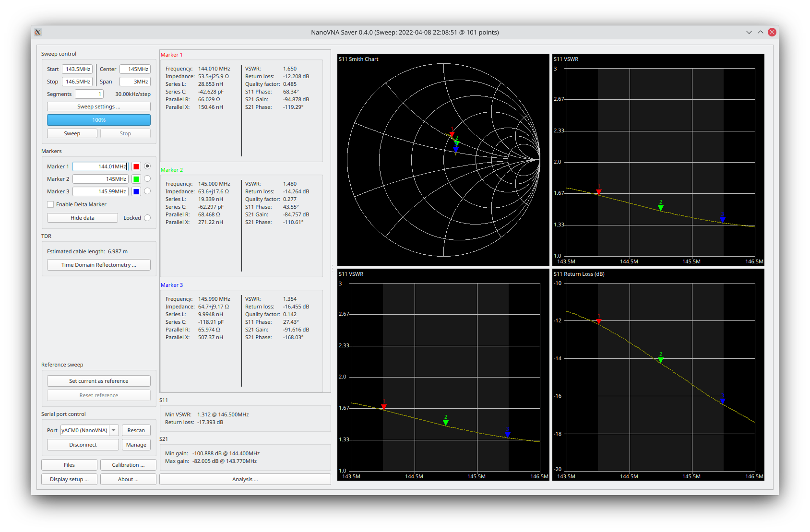
Task: Click the Reset reference button
Action: click(x=99, y=395)
